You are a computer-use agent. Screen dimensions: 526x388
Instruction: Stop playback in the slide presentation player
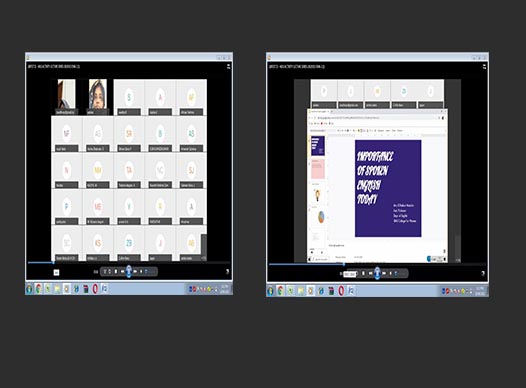coord(363,273)
